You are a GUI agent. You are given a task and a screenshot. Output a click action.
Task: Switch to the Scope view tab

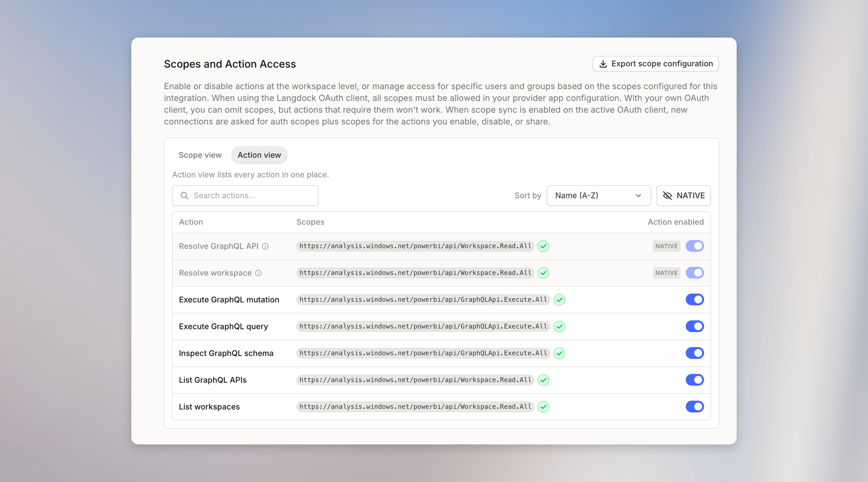(x=200, y=155)
